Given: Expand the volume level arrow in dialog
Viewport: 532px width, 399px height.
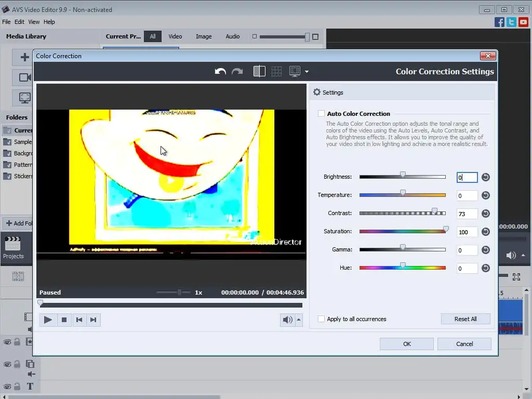Looking at the screenshot, I should 299,320.
